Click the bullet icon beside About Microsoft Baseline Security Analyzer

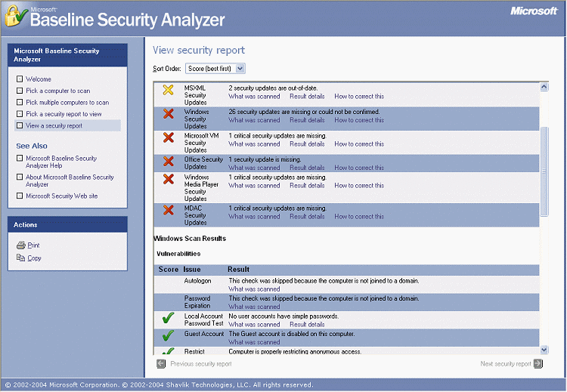(x=20, y=177)
